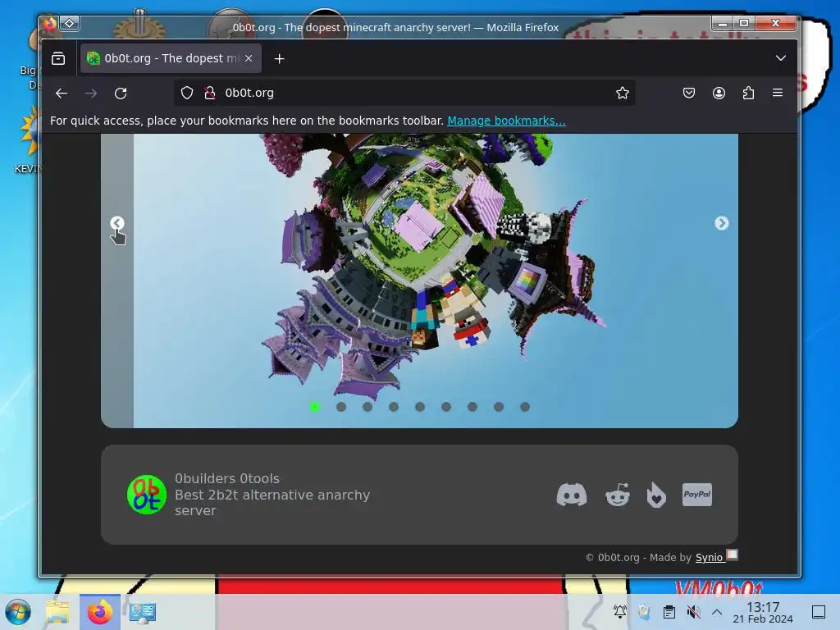Viewport: 840px width, 630px height.
Task: Jump to the fifth carousel dot
Action: click(420, 407)
